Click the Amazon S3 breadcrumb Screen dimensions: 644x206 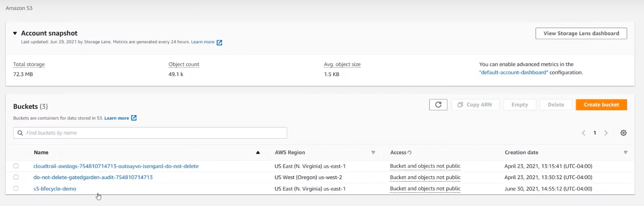19,8
